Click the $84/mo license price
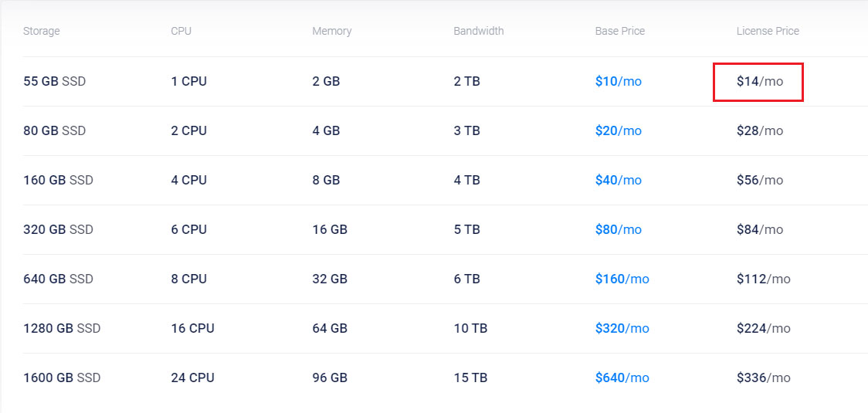The height and width of the screenshot is (413, 868). (760, 229)
